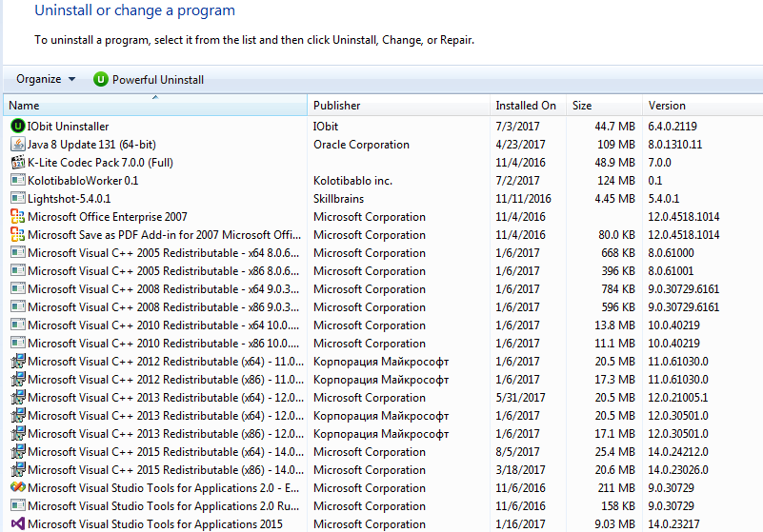Click publisher Oracle Corporation
The width and height of the screenshot is (763, 532).
[361, 145]
